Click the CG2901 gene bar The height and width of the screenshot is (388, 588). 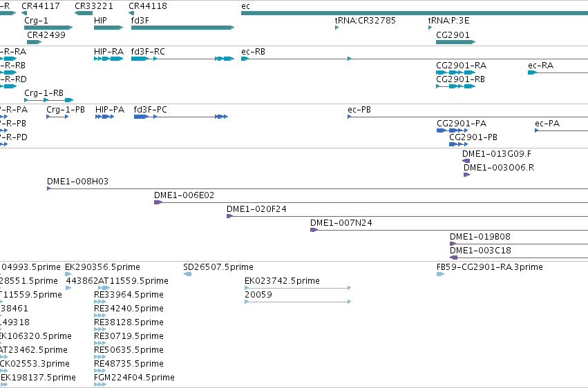455,42
